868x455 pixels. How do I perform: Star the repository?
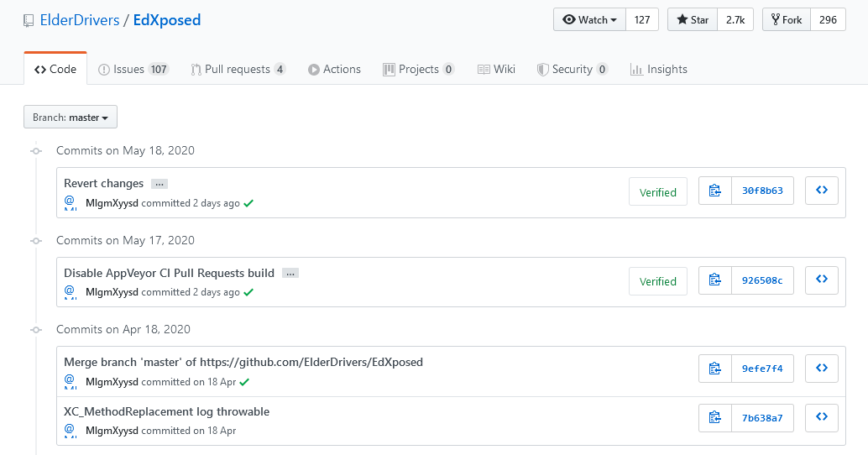(693, 20)
